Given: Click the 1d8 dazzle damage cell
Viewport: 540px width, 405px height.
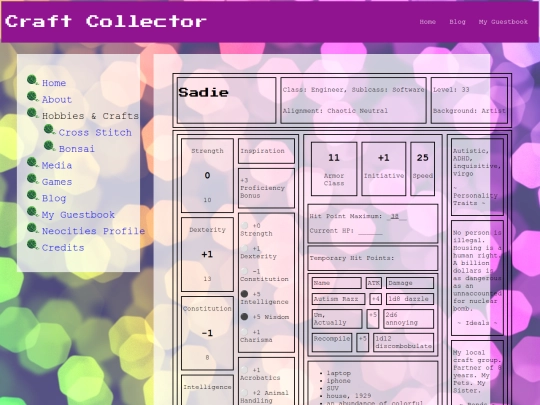Looking at the screenshot, I should pyautogui.click(x=409, y=299).
